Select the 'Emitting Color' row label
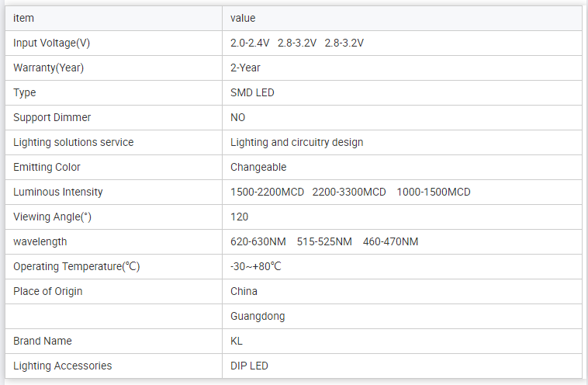588x385 pixels. coord(47,167)
